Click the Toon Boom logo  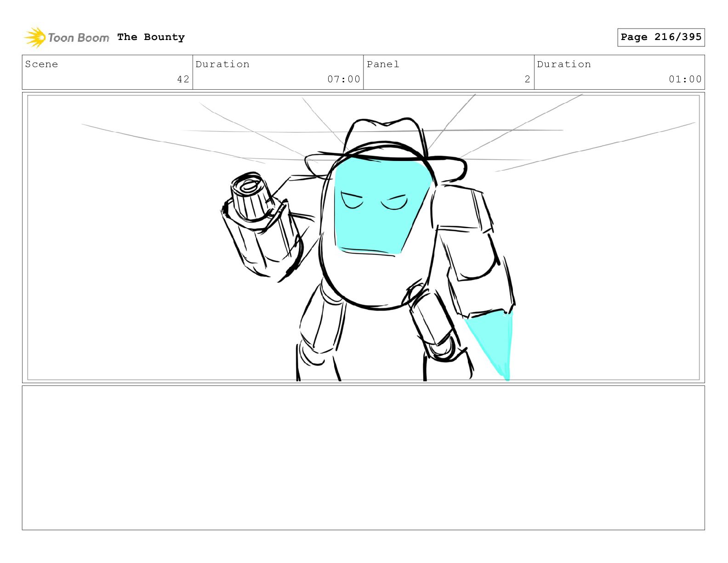tap(67, 37)
